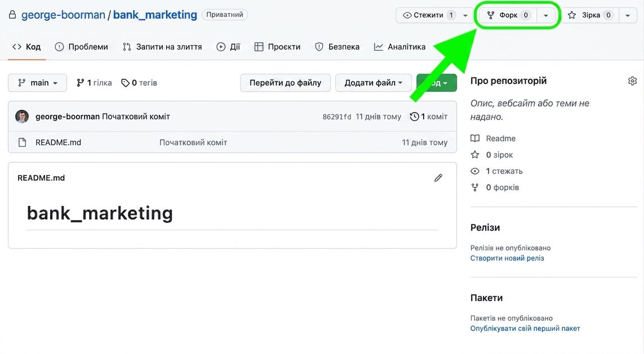Screen dimensions: 644x354
Task: Open george-boorman author link in commit row
Action: coord(68,116)
